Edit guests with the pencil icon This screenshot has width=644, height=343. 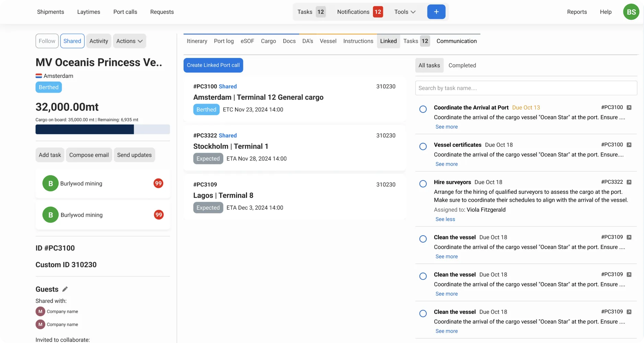[65, 289]
